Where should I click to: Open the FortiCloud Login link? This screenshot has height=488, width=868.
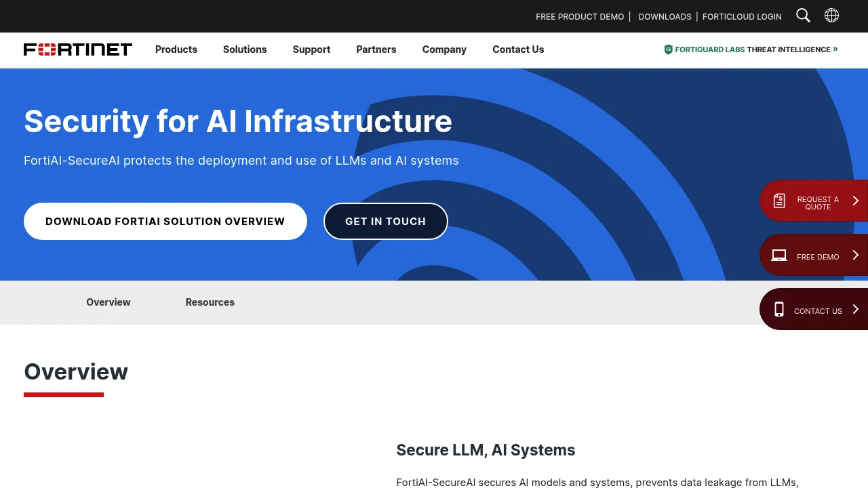(x=742, y=16)
